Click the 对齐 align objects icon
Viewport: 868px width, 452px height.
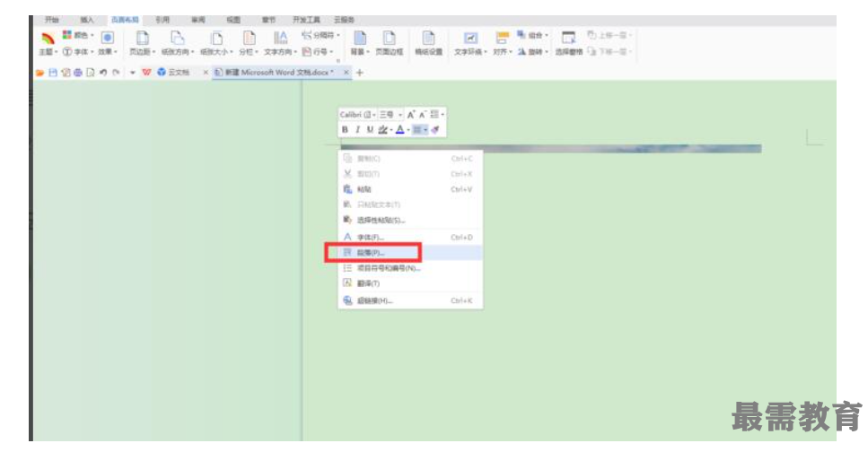pyautogui.click(x=502, y=38)
